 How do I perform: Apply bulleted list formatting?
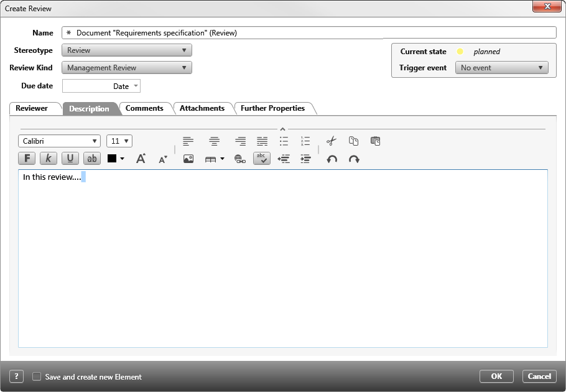284,141
